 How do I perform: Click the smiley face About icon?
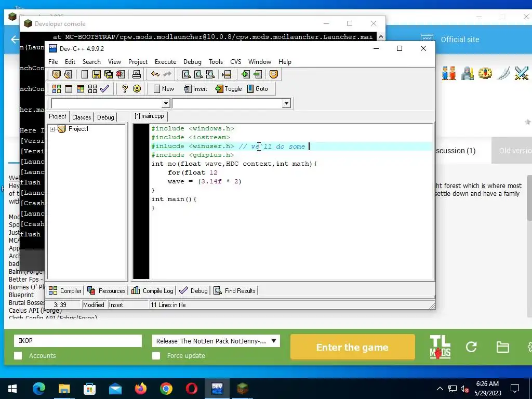pyautogui.click(x=137, y=89)
